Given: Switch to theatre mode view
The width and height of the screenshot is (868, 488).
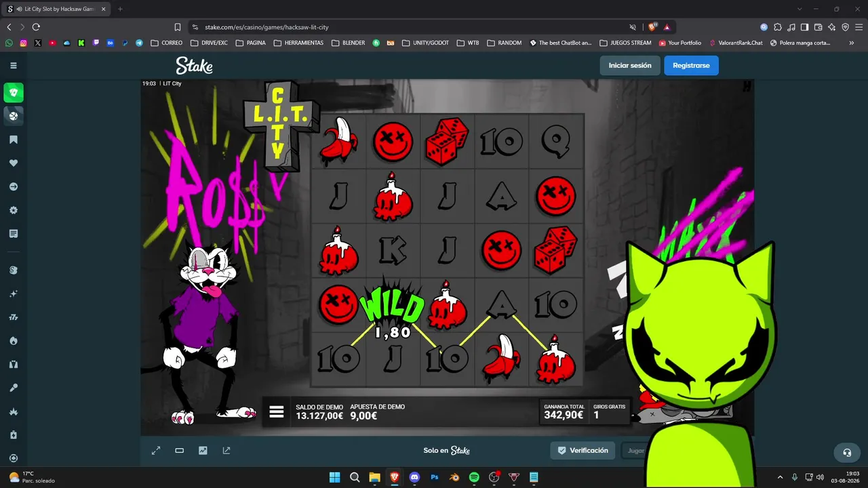Looking at the screenshot, I should click(180, 451).
